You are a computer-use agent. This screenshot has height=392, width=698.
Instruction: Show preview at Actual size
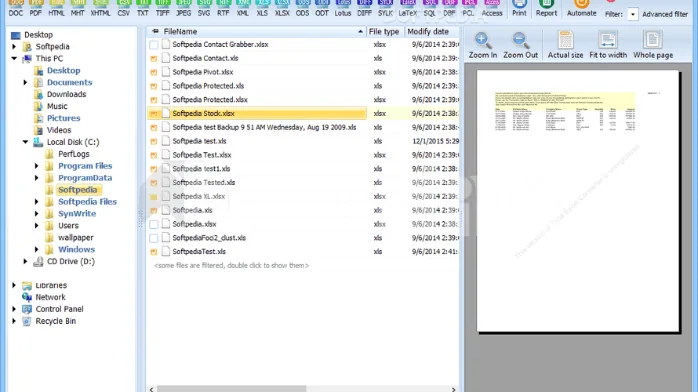tap(565, 45)
